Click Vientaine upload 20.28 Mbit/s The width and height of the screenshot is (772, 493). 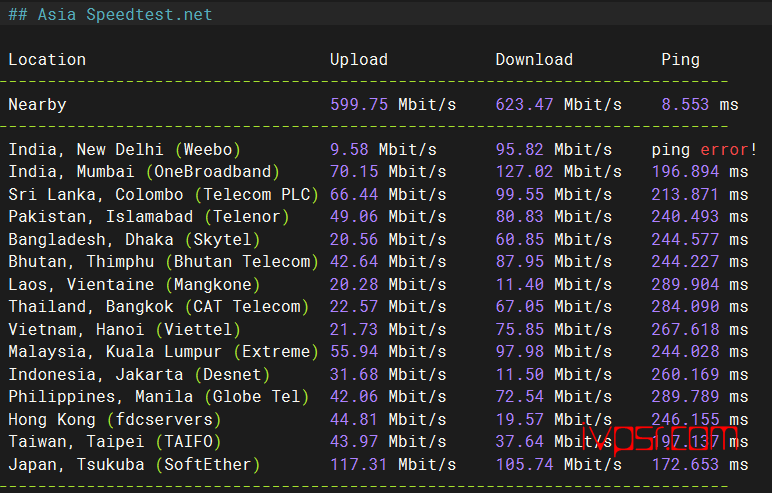(388, 284)
